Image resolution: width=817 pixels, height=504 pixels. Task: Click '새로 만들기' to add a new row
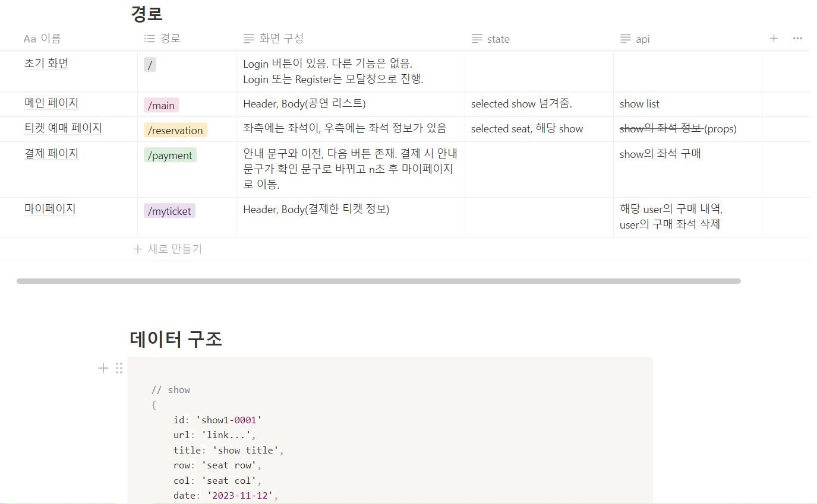(168, 249)
